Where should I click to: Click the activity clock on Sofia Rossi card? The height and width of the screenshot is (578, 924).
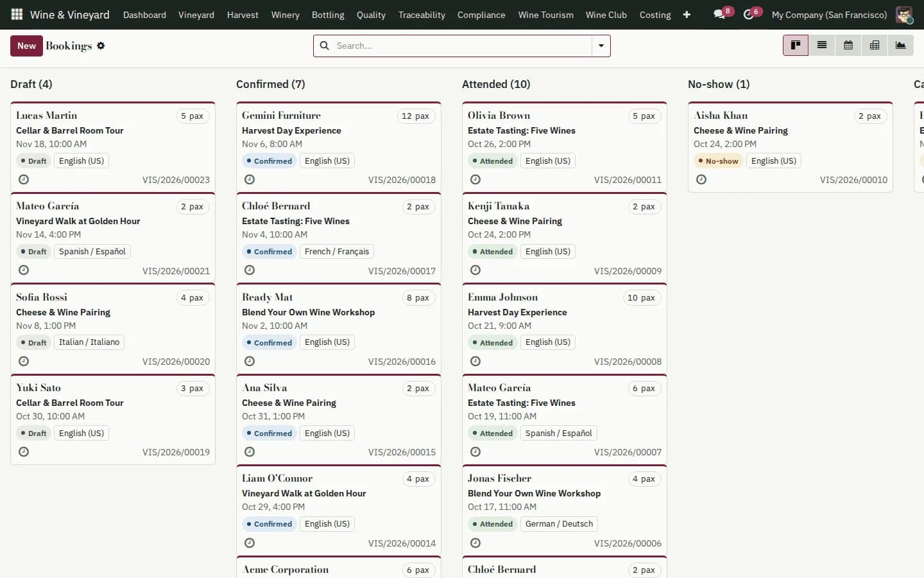click(24, 362)
